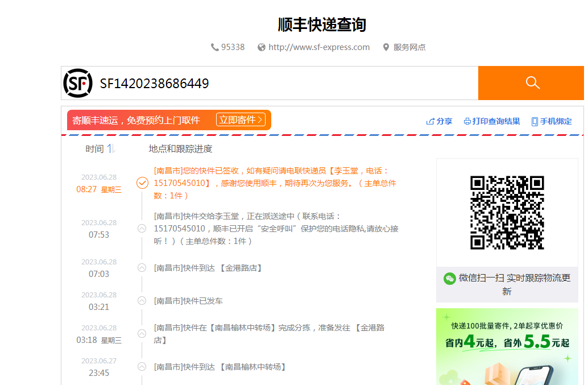
Task: Open the http://www.sf-express.com link
Action: pos(319,47)
